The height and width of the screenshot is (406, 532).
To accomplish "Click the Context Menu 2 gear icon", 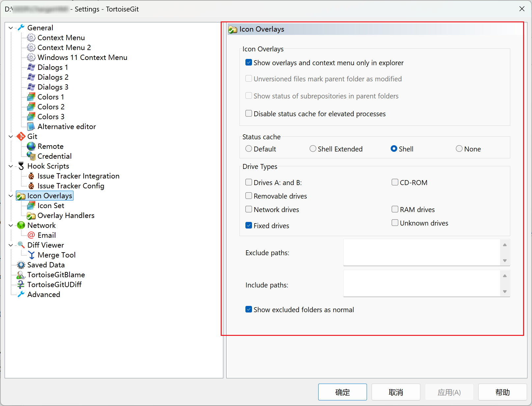I will 31,47.
